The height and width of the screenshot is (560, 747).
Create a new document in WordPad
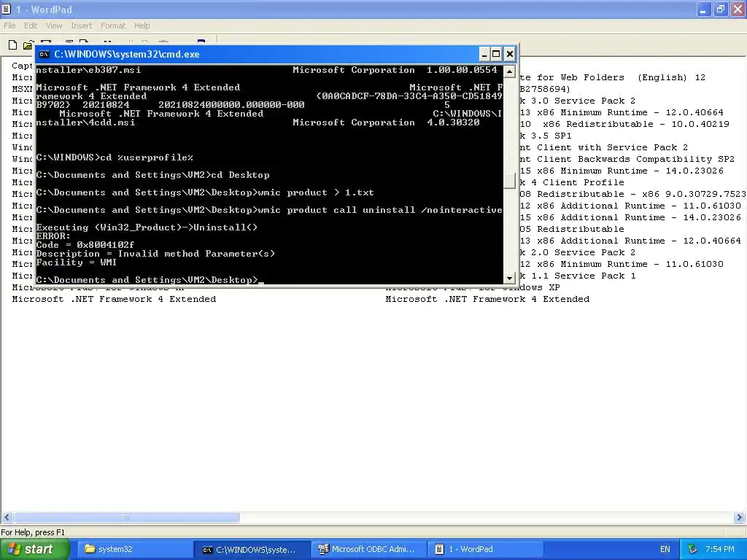[x=13, y=44]
